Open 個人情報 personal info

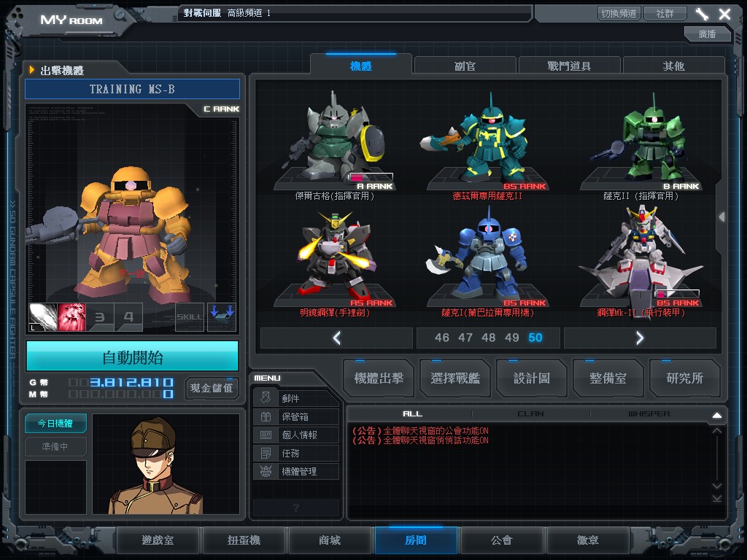pos(296,435)
